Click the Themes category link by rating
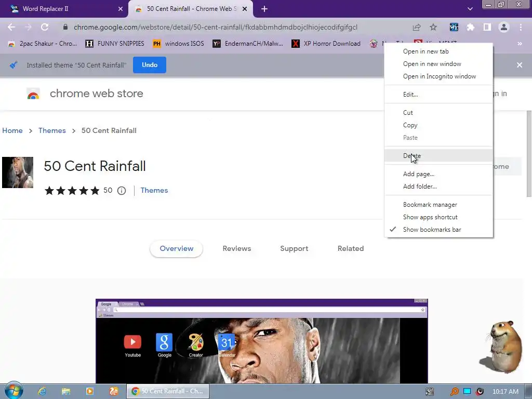532x399 pixels. 154,190
